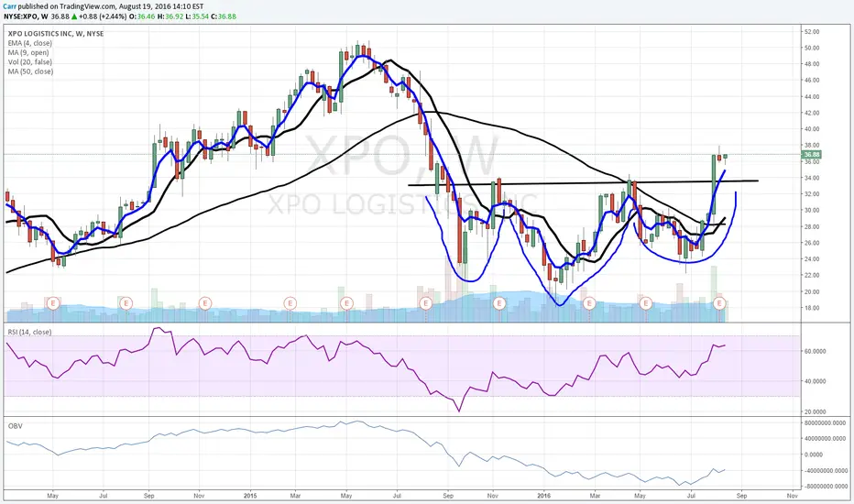Select the earnings E marker for February 2016
This screenshot has width=854, height=504.
pyautogui.click(x=589, y=302)
